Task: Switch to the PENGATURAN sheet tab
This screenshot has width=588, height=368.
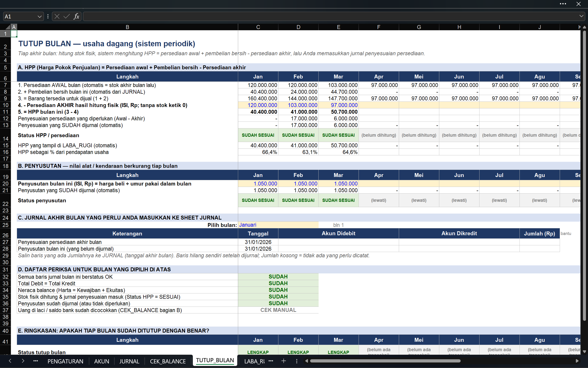Action: 65,361
